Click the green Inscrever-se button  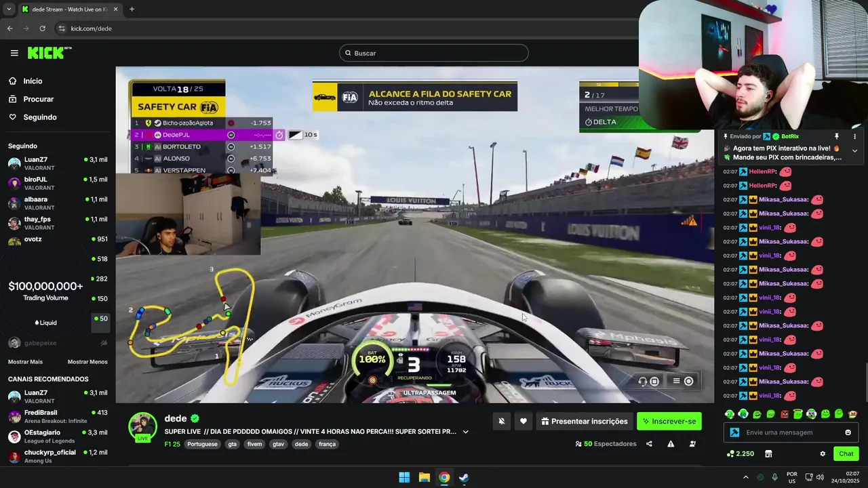tap(669, 422)
